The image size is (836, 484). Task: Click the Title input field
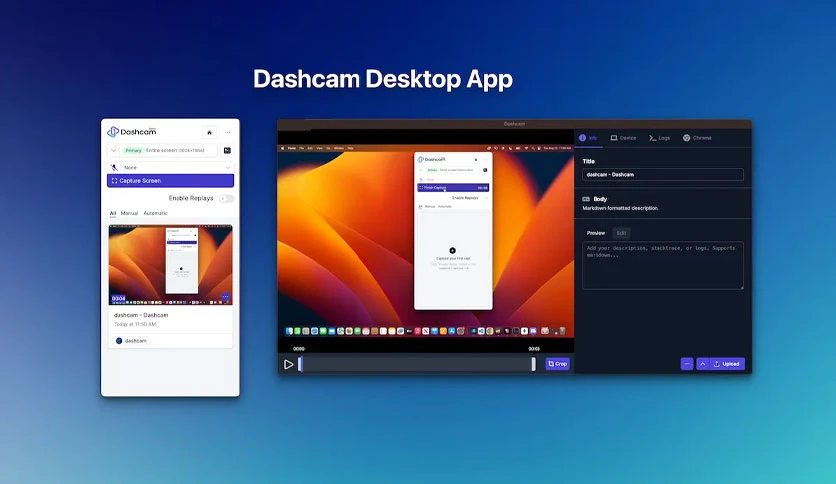(663, 174)
